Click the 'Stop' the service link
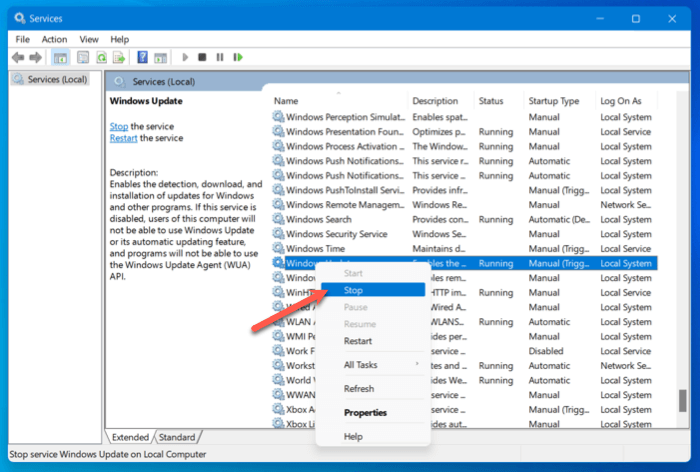The width and height of the screenshot is (700, 472). pos(119,127)
